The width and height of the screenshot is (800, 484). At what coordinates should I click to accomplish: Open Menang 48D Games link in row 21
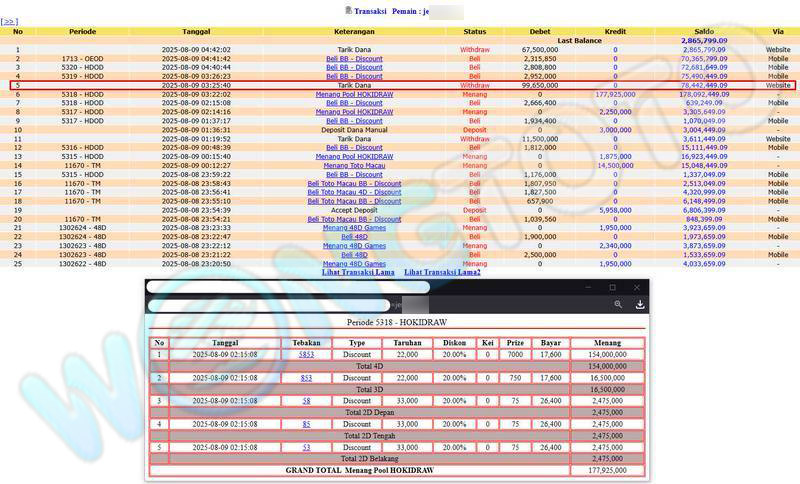click(x=354, y=228)
